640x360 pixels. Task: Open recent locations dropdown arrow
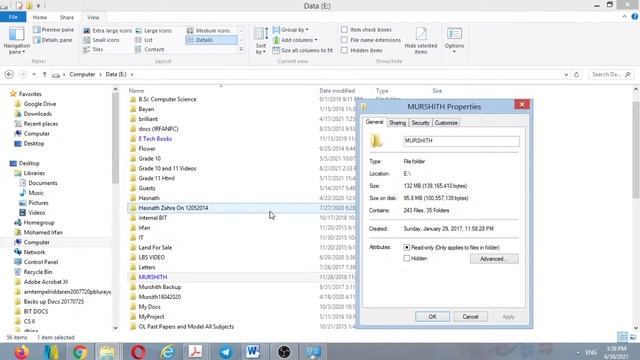(34, 75)
